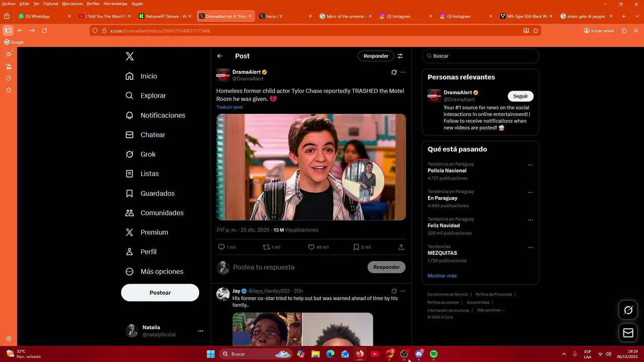Open sidebar settings gear icon
Screen dimensions: 644x362
click(x=9, y=339)
